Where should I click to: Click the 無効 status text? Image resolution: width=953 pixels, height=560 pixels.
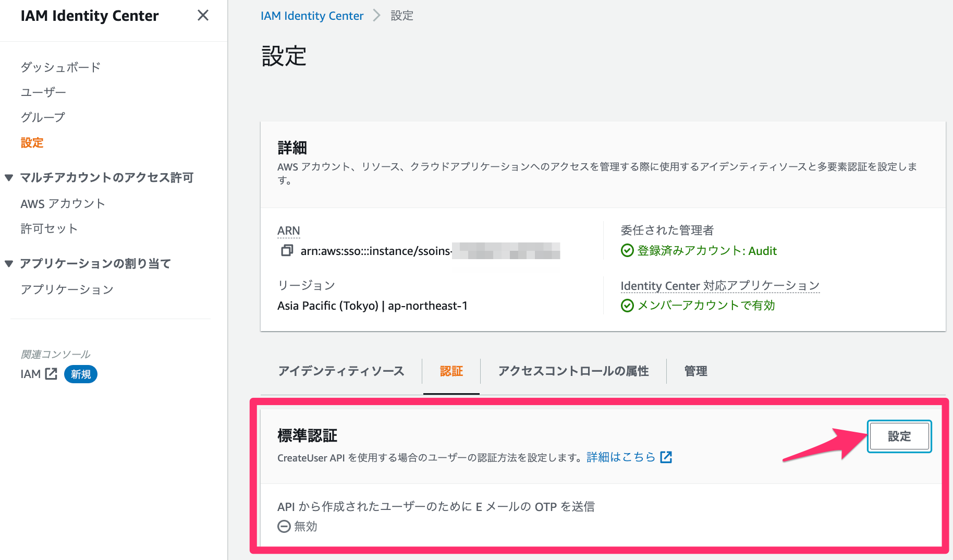click(x=306, y=527)
